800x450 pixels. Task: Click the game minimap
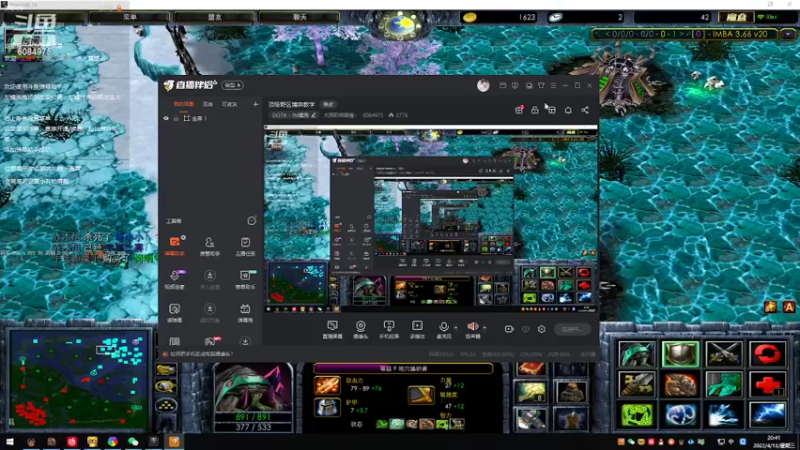[x=79, y=380]
